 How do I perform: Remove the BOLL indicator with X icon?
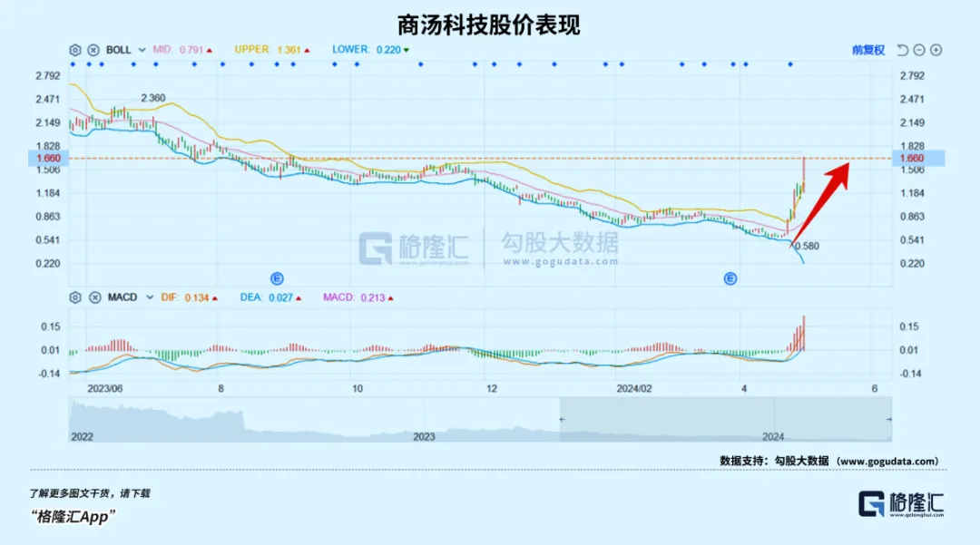point(93,50)
